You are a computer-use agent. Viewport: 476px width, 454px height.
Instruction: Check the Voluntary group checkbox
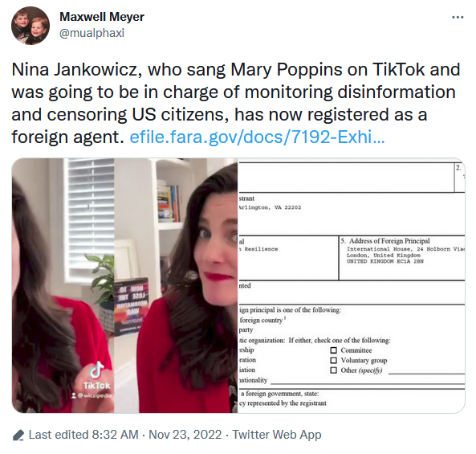tap(333, 361)
